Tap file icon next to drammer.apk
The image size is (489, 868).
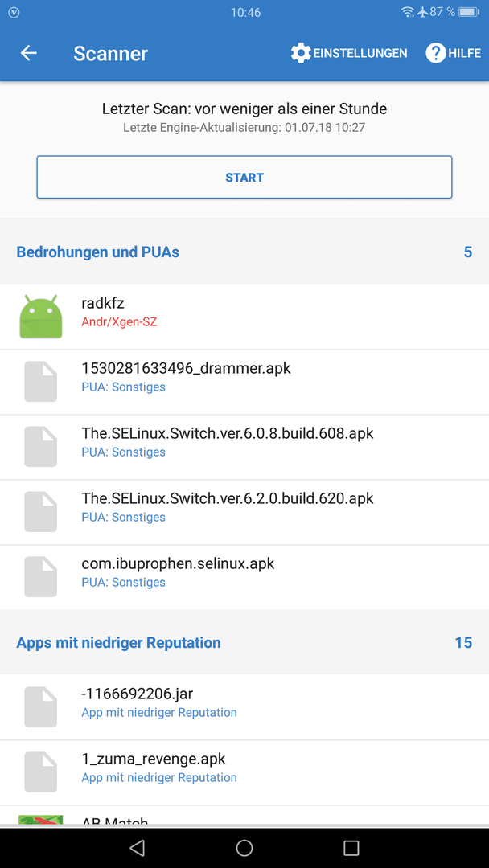(x=40, y=382)
